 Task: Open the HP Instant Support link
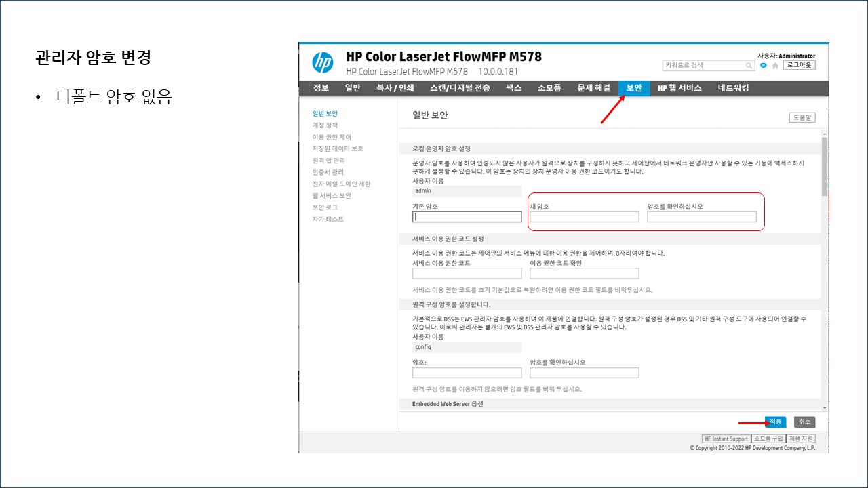click(726, 439)
